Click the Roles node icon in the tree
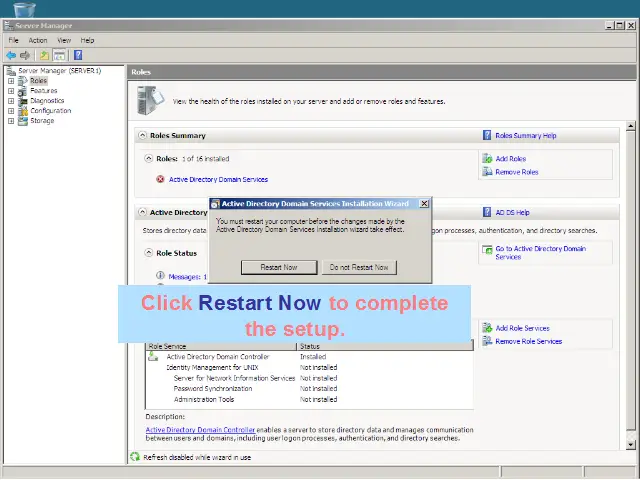This screenshot has width=640, height=480. [23, 81]
